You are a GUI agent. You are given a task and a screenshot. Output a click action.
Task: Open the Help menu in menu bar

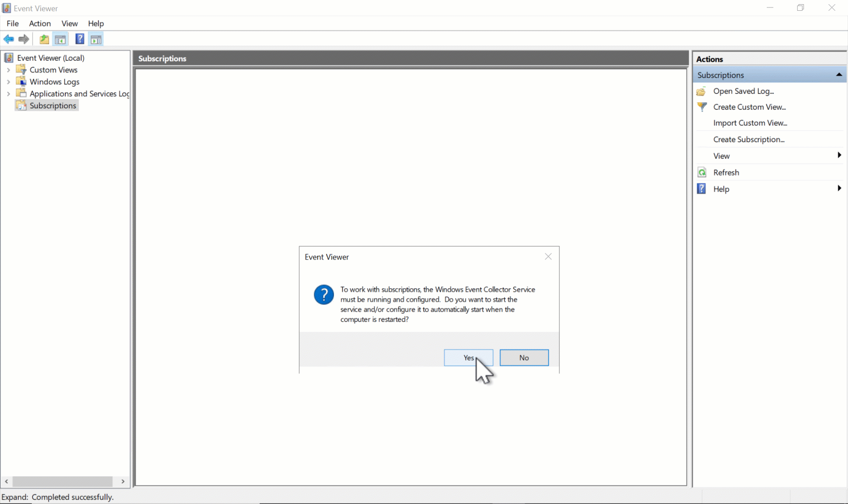pos(96,23)
